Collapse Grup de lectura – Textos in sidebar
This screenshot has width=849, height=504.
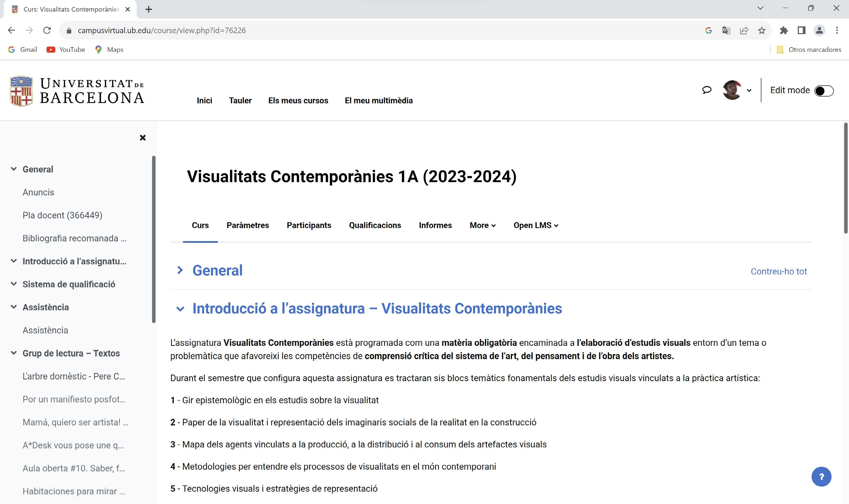(x=14, y=353)
